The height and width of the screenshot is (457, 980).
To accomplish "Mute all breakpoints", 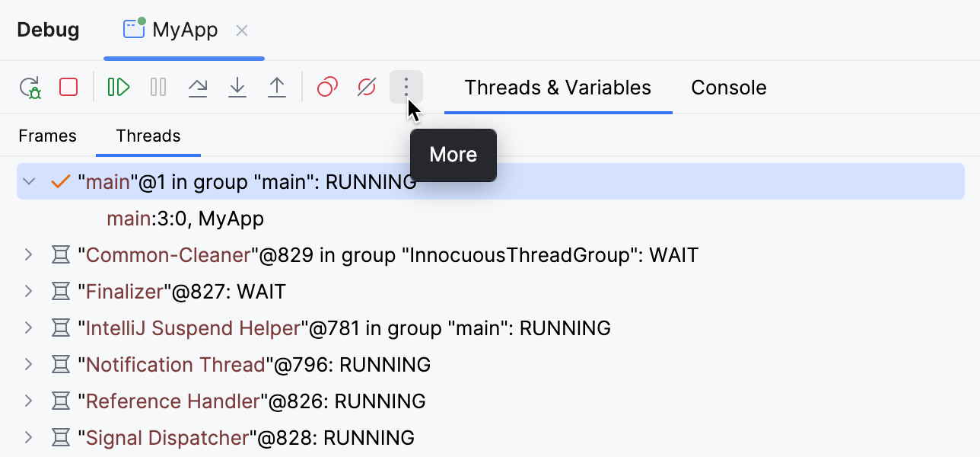I will 366,87.
